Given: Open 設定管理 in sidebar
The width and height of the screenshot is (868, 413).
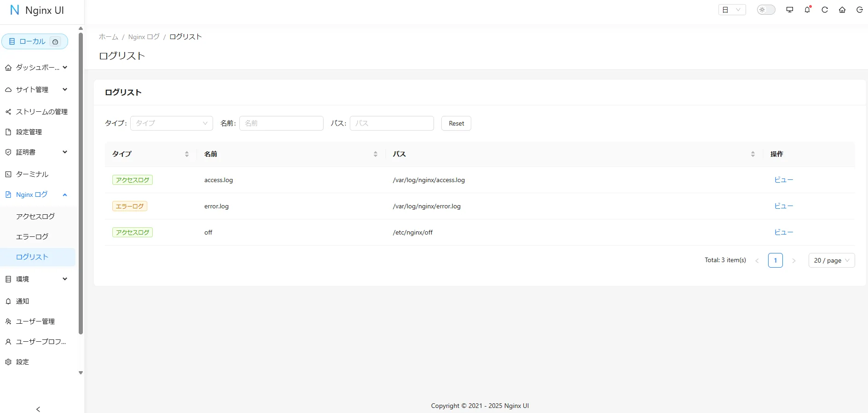Looking at the screenshot, I should point(38,132).
